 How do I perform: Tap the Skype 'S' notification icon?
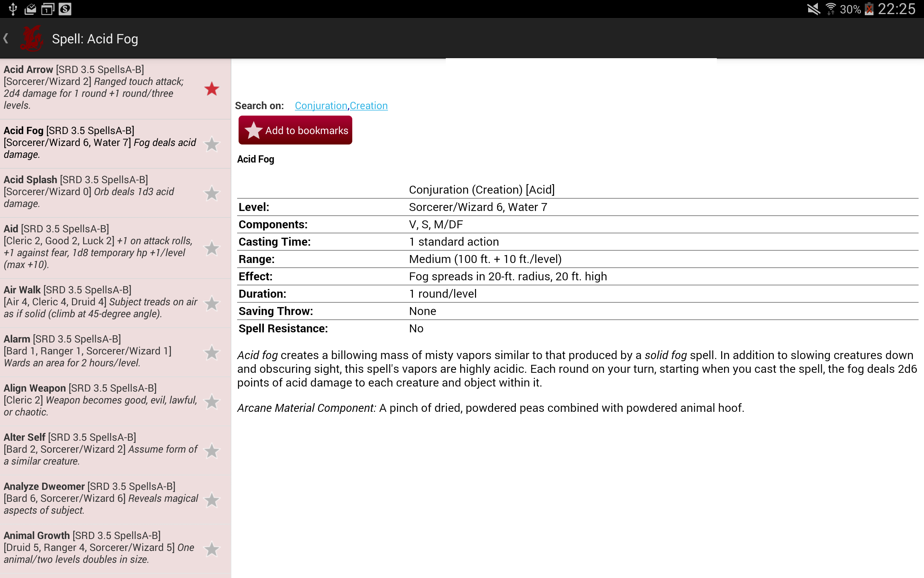pos(65,9)
